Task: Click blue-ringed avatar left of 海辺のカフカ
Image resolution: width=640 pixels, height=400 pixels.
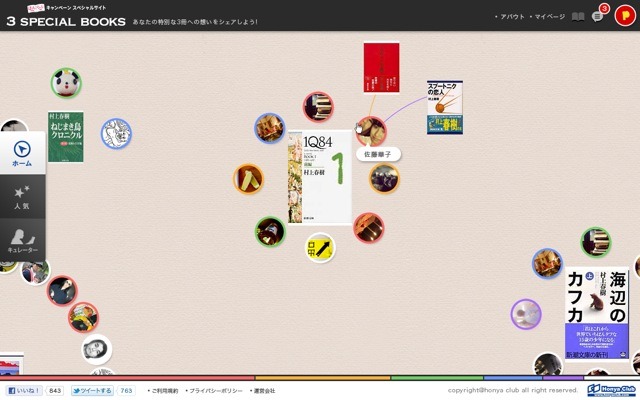Action: [x=547, y=264]
